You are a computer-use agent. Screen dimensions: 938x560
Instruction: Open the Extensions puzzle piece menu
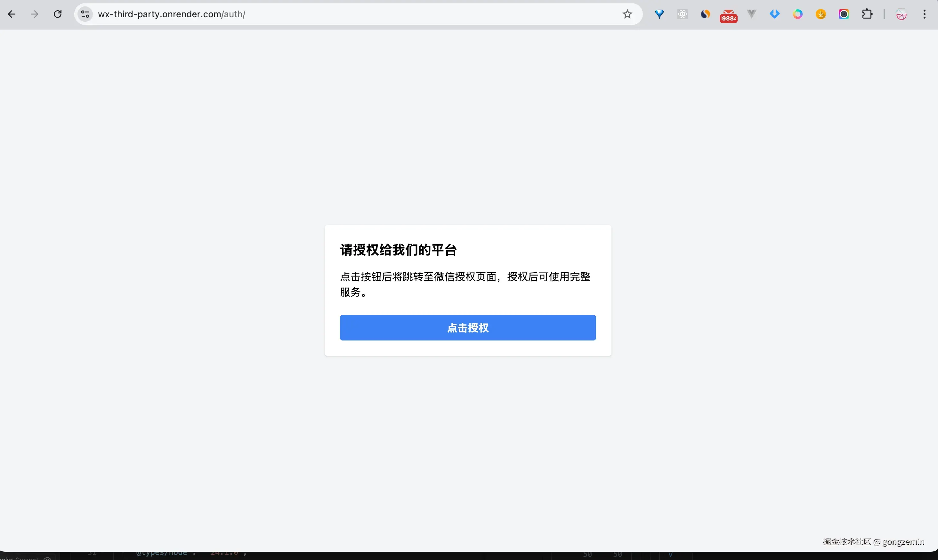[867, 14]
